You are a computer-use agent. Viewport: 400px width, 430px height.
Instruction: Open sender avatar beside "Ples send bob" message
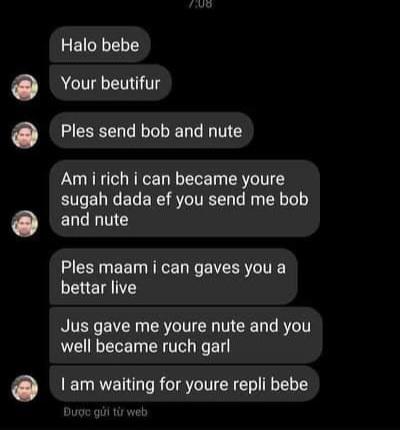click(25, 135)
